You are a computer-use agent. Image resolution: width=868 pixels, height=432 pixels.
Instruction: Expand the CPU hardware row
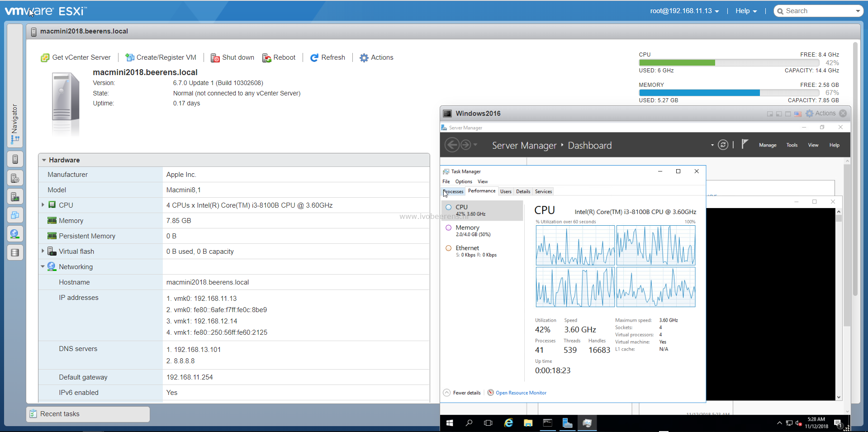(x=43, y=205)
